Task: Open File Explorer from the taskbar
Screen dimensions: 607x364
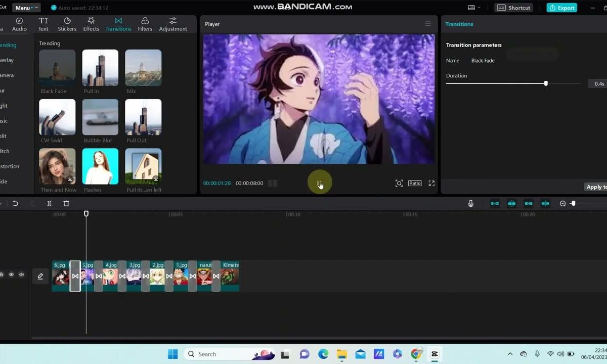Action: click(342, 354)
